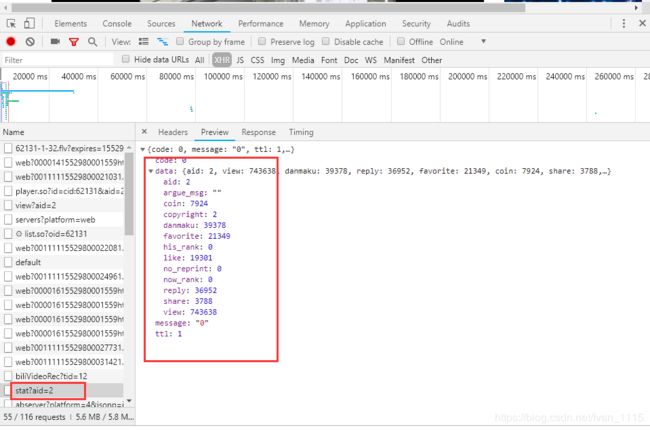Image resolution: width=650 pixels, height=430 pixels.
Task: Filter by All request types
Action: click(199, 60)
